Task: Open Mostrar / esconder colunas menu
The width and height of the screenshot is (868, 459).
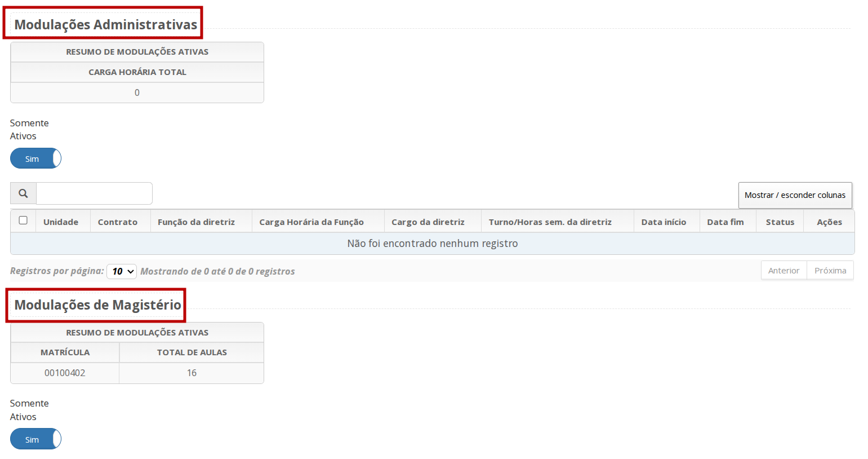Action: coord(795,195)
